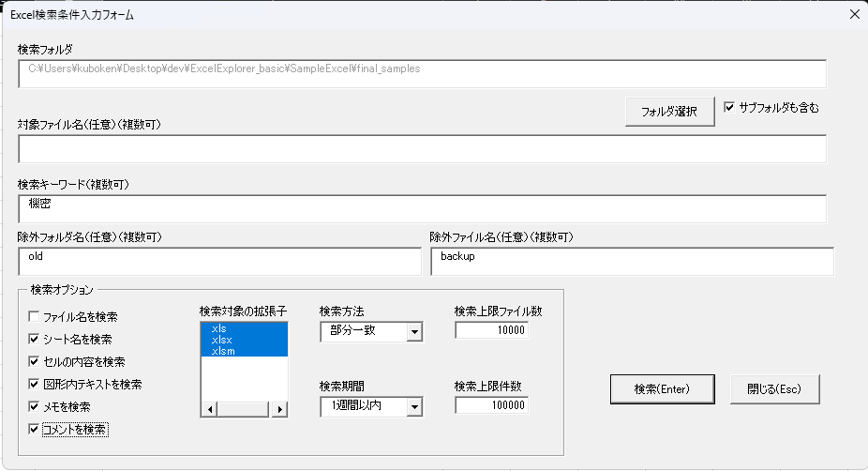This screenshot has height=471, width=868.
Task: Click the 検索フォルダ path field
Action: point(422,74)
